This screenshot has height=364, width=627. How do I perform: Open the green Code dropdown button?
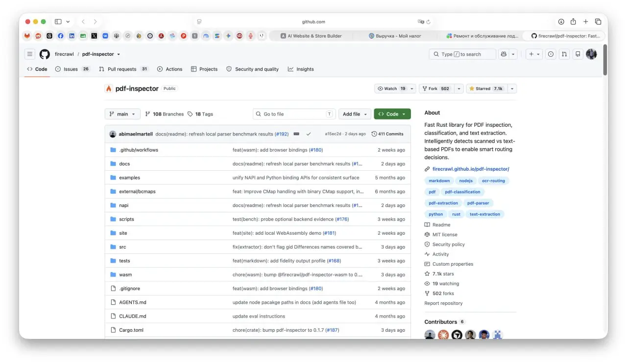point(392,114)
